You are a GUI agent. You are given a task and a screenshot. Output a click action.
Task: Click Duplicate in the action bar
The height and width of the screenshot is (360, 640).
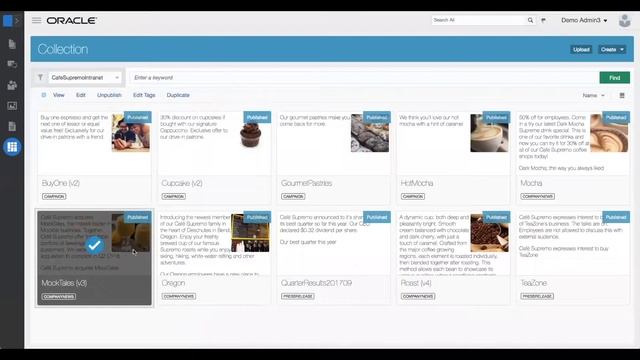[x=178, y=95]
